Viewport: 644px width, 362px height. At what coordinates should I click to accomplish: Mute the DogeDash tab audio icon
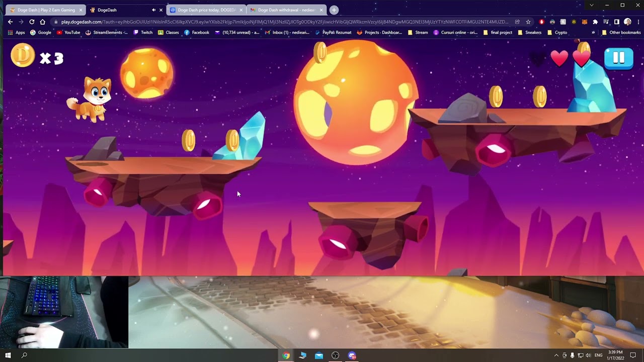(153, 10)
